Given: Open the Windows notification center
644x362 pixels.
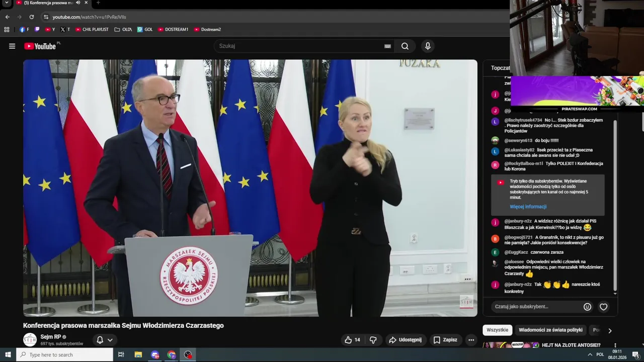Looking at the screenshot, I should [635, 355].
